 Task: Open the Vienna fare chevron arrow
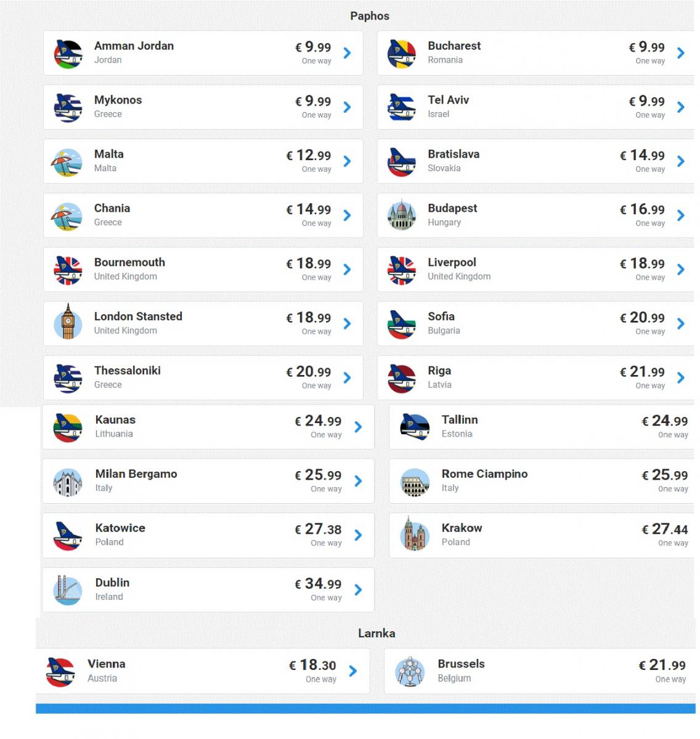[353, 671]
